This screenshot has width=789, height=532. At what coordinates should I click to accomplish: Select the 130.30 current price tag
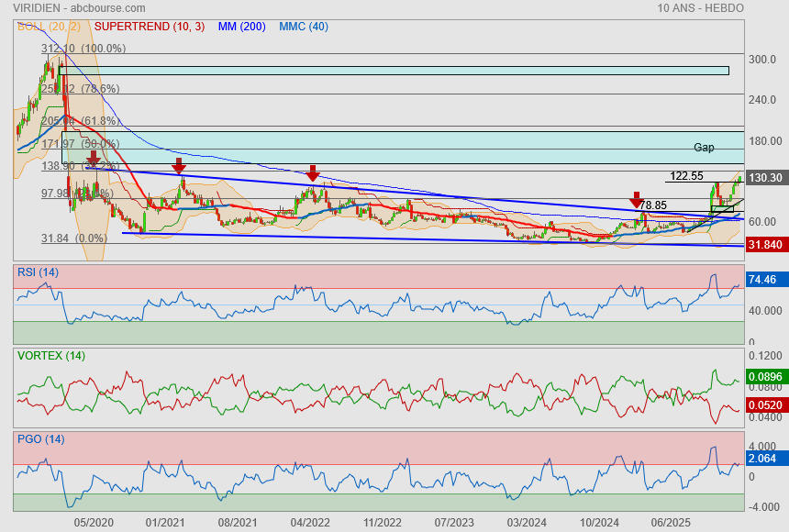[x=764, y=178]
